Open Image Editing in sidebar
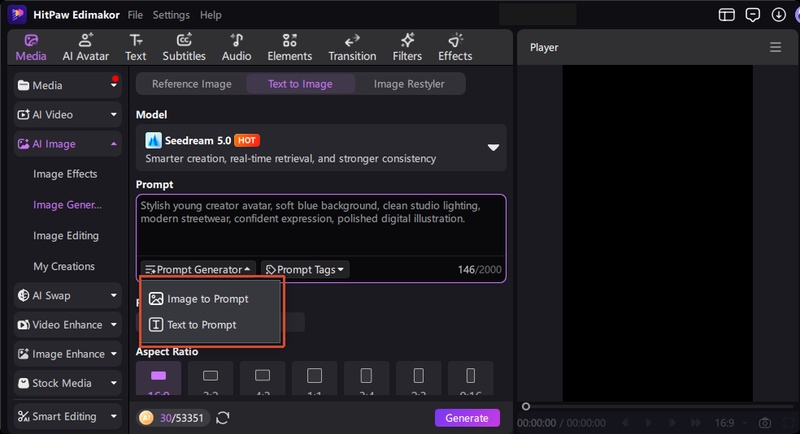800x434 pixels. point(66,236)
